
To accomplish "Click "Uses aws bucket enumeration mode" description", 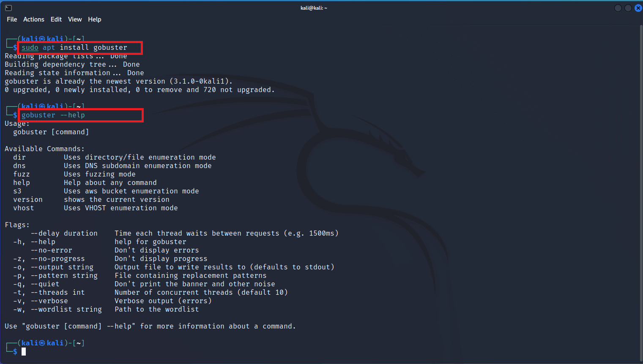I will (131, 191).
